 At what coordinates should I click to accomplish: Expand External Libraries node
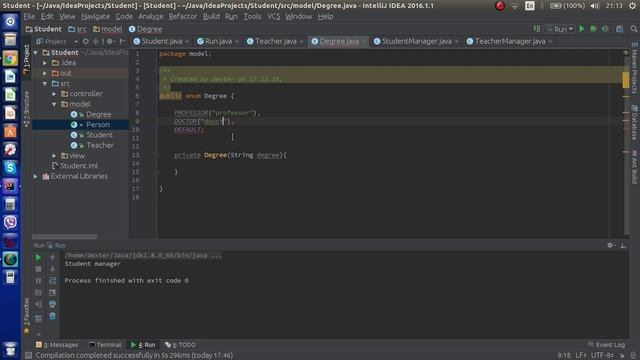36,176
